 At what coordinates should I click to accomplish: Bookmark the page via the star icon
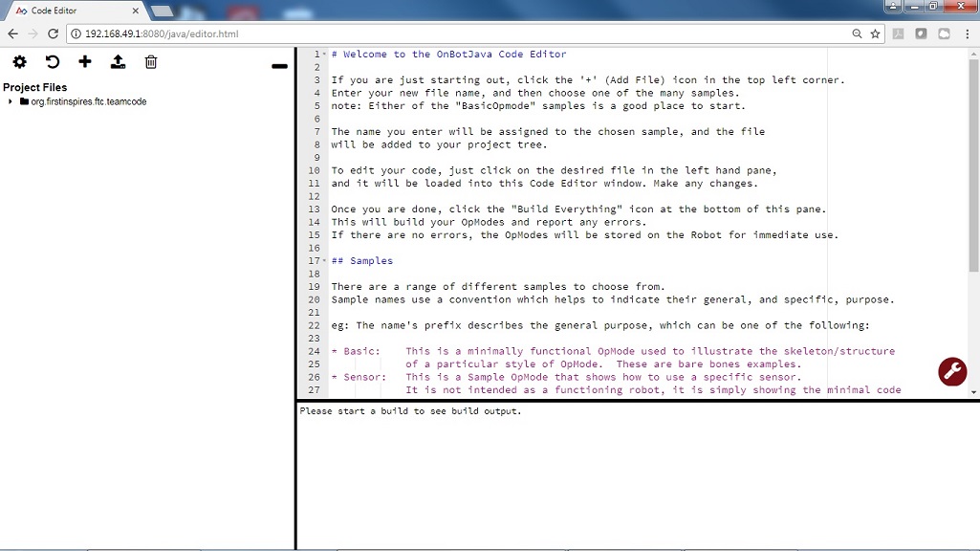point(875,33)
